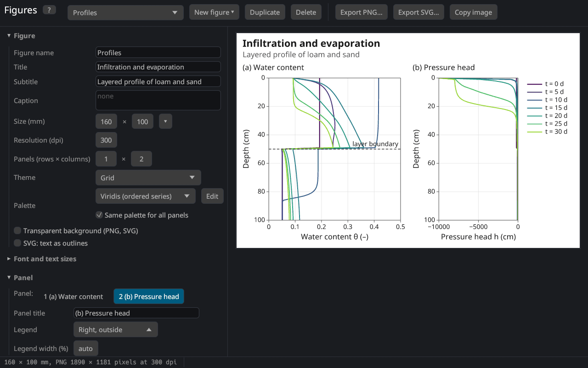Click Export SVG button

(x=418, y=12)
